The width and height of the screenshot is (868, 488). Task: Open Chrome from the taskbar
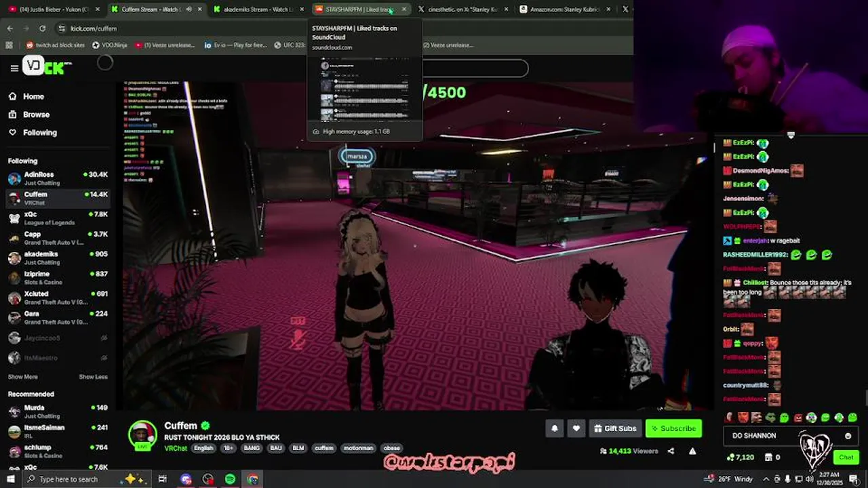pos(253,479)
